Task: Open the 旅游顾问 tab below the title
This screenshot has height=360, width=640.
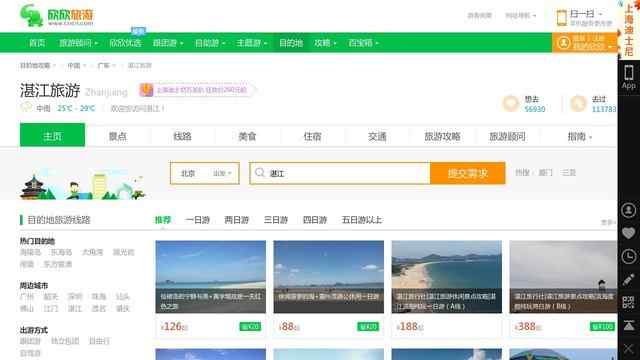Action: coord(507,136)
